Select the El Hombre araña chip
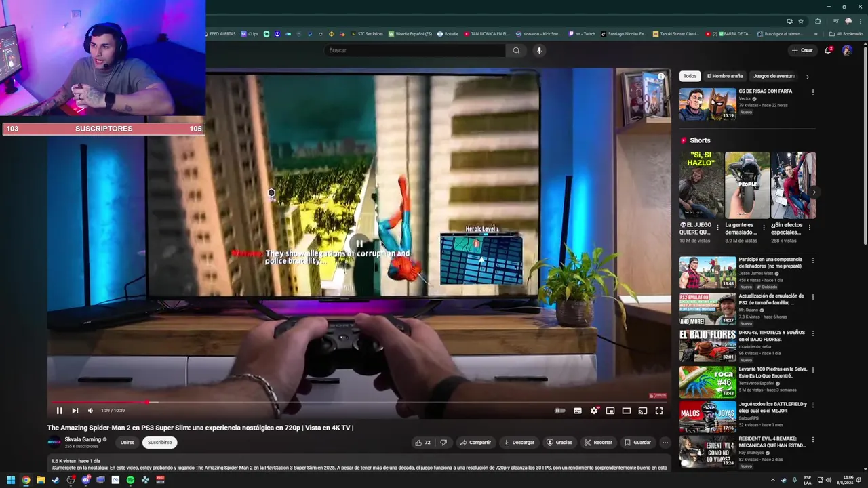 pyautogui.click(x=725, y=76)
